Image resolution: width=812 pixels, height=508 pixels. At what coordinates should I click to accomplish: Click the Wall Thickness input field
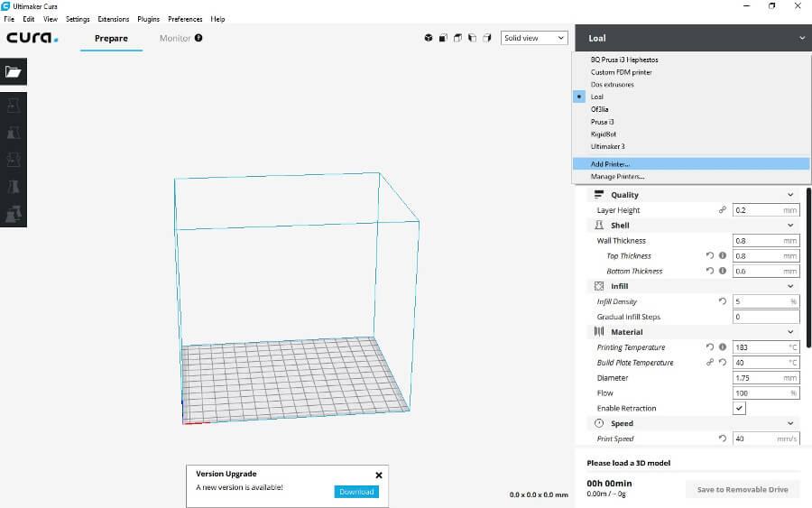pyautogui.click(x=766, y=241)
